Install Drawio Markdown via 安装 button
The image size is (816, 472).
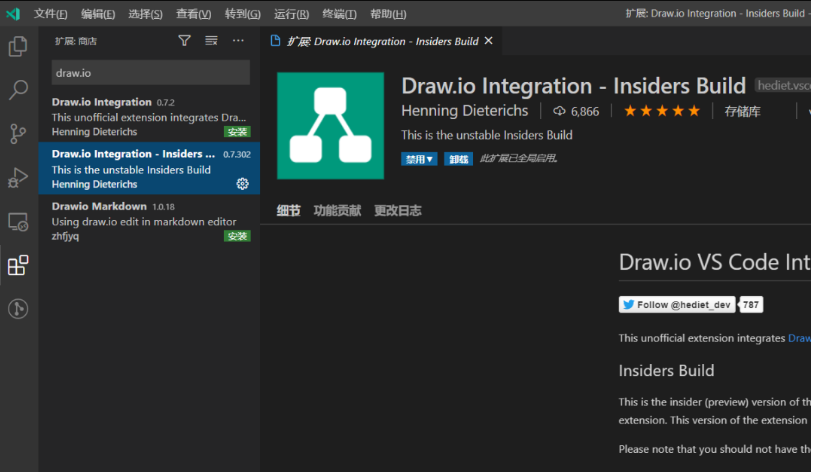237,236
